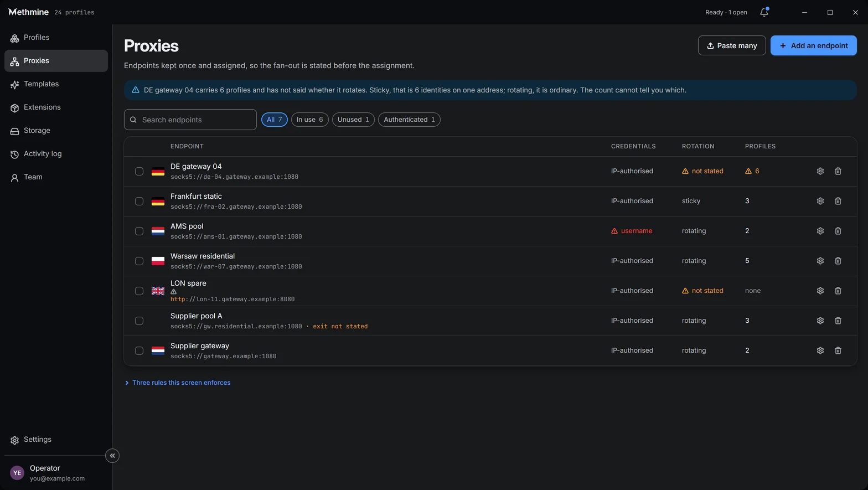Open Profiles in the sidebar
This screenshot has height=490, width=868.
tap(56, 38)
